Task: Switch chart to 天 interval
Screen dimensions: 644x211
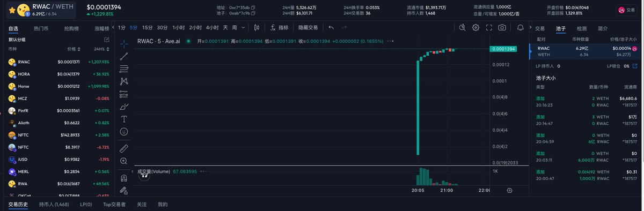Action: pyautogui.click(x=225, y=27)
